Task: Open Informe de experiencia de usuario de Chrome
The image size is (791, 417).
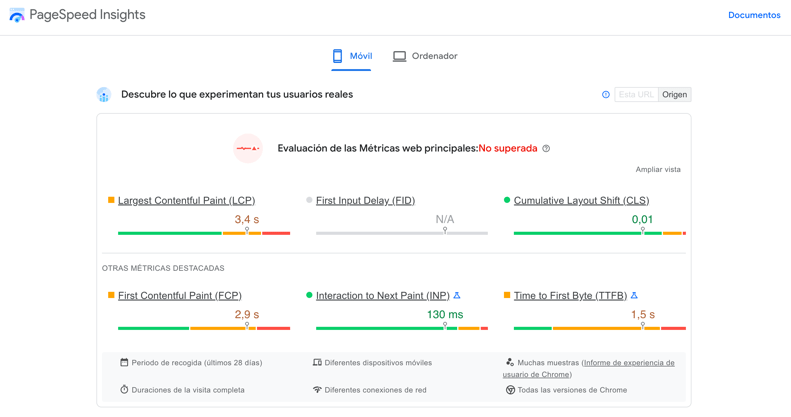Action: (x=589, y=369)
